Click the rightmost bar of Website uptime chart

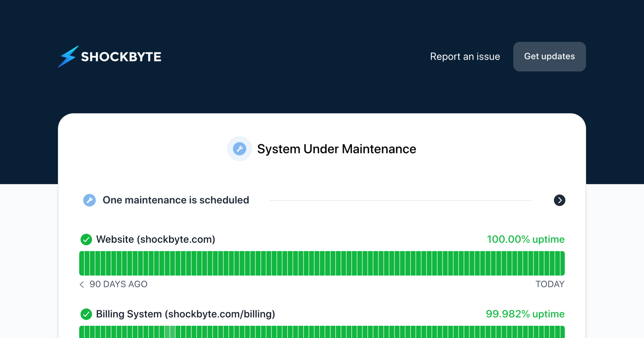click(x=562, y=263)
